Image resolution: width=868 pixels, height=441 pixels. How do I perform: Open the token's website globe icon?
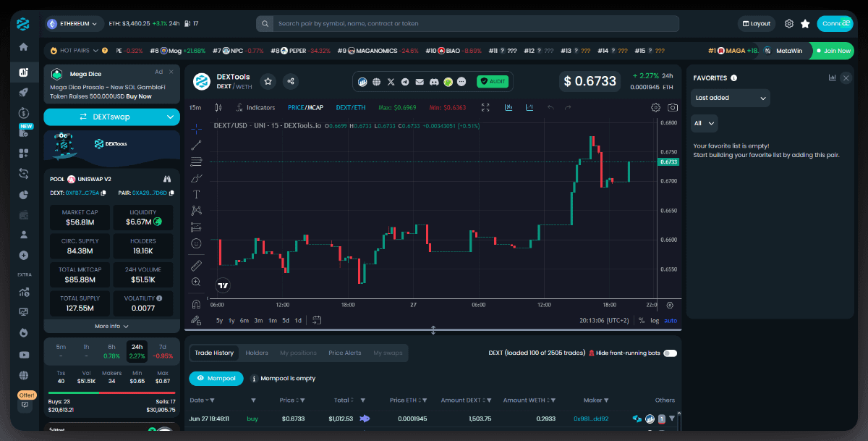pos(377,82)
